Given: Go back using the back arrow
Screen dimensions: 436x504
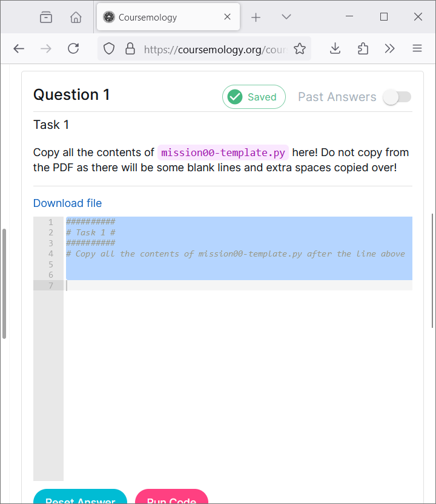Looking at the screenshot, I should (x=19, y=48).
